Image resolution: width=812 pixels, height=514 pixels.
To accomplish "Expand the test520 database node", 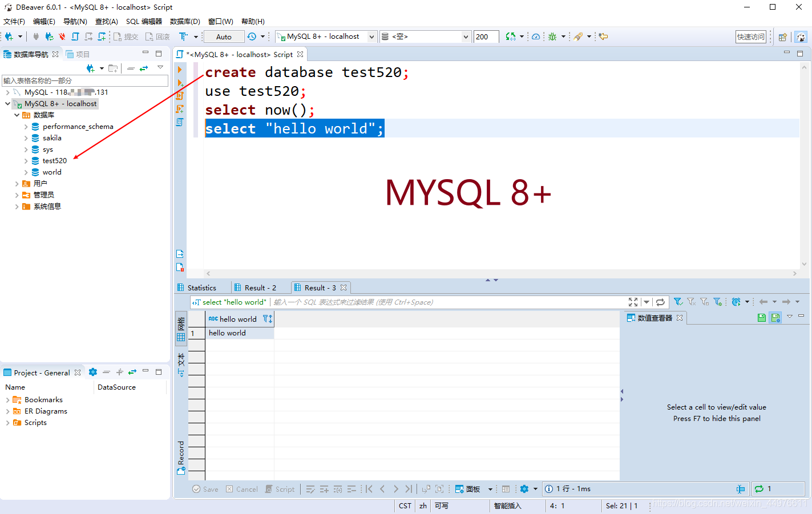I will pos(26,161).
